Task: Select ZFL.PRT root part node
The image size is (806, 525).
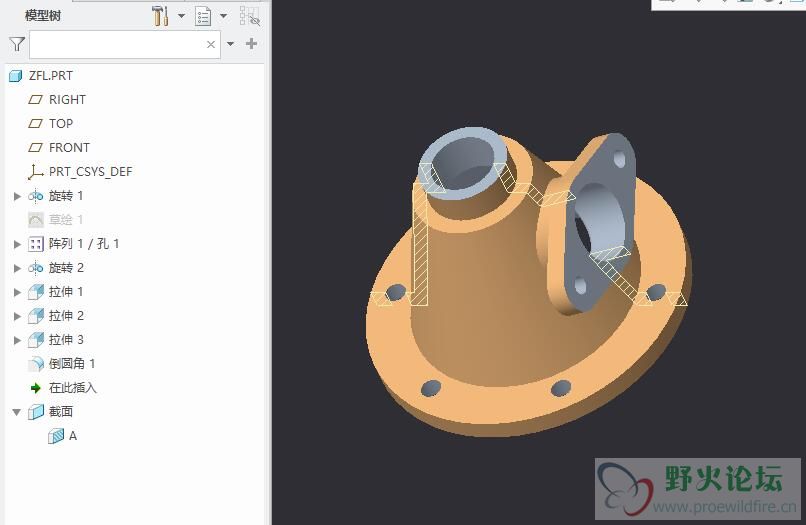Action: click(51, 76)
